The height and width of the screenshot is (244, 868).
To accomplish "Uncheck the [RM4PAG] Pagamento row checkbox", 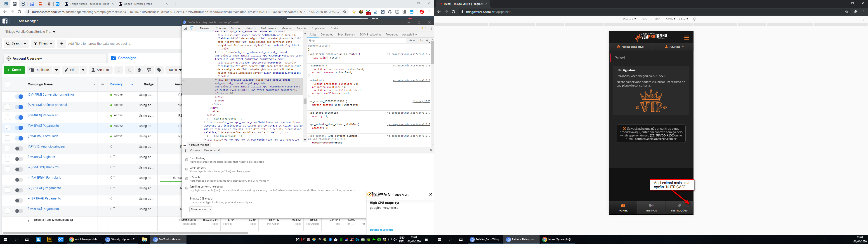I will [x=7, y=128].
